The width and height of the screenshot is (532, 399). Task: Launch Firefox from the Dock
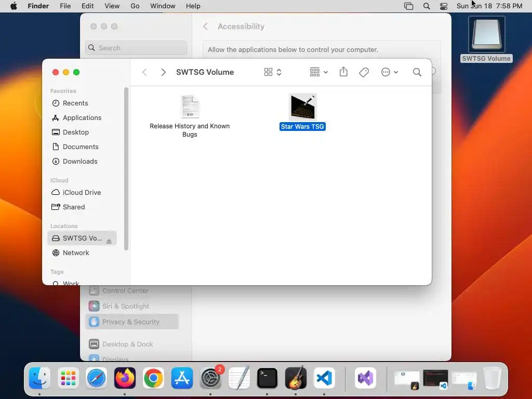click(125, 378)
